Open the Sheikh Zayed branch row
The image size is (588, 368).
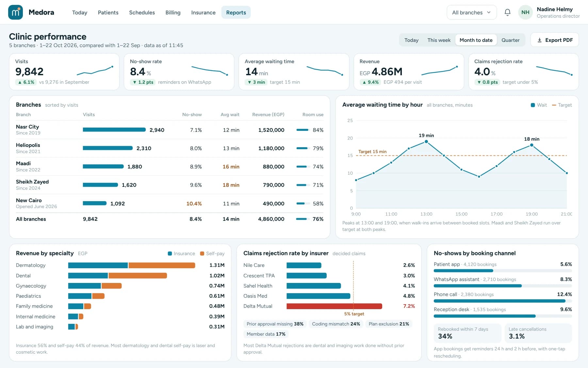[x=170, y=185]
